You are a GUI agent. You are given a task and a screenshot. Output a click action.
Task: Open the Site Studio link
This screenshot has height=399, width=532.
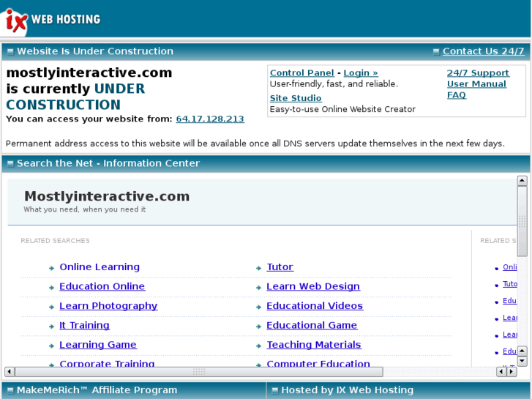tap(296, 98)
